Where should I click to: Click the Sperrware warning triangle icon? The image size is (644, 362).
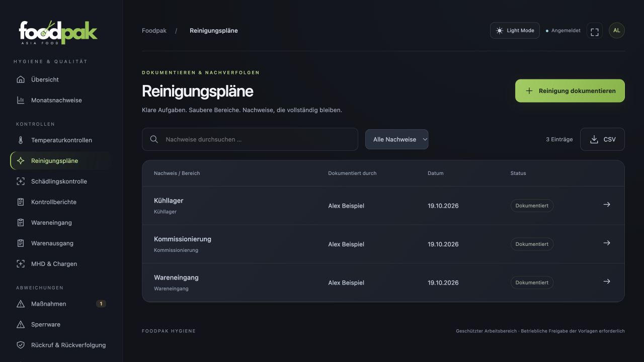[21, 325]
